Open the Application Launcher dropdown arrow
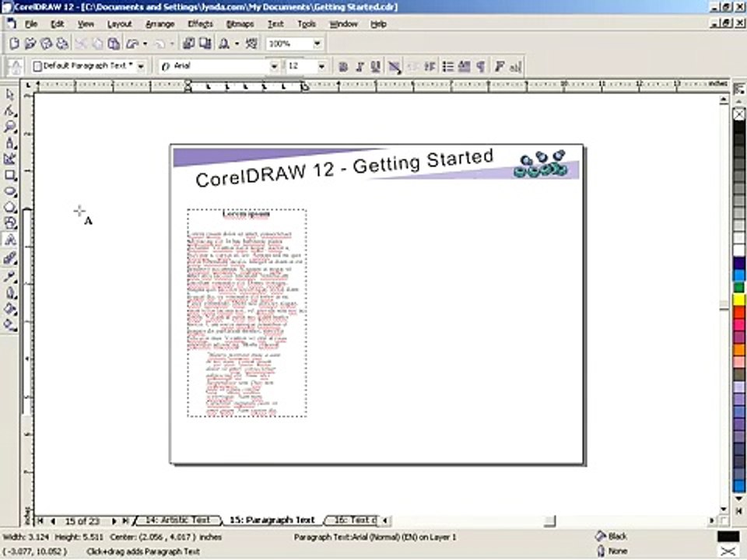This screenshot has height=560, width=747. click(237, 44)
